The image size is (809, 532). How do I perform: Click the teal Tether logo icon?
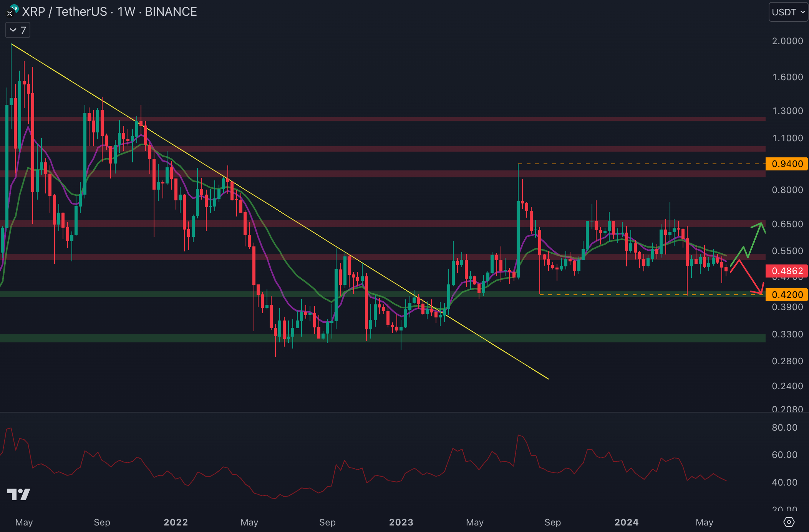(x=15, y=8)
